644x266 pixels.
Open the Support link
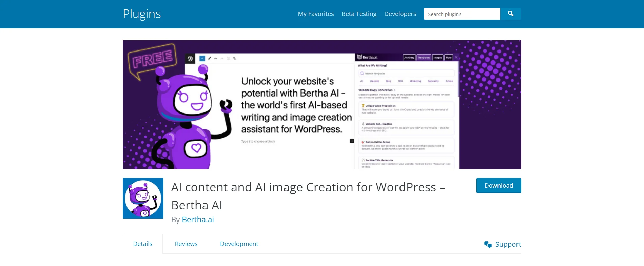click(x=508, y=245)
